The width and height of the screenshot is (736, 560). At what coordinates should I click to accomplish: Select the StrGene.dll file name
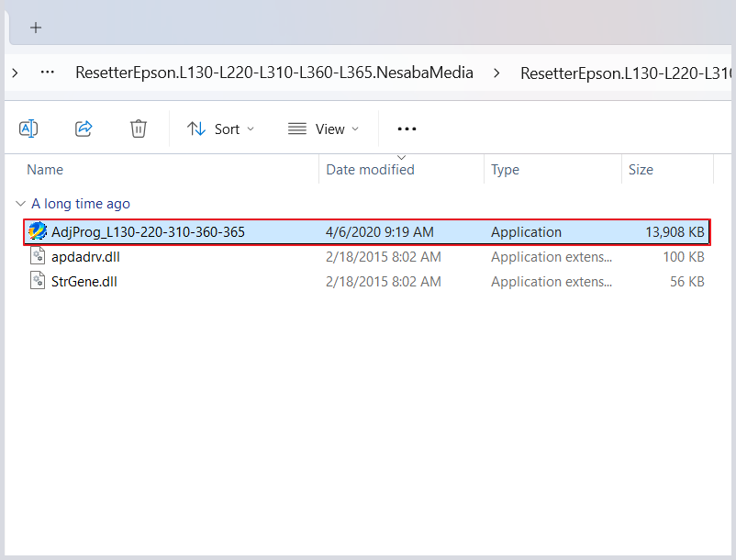(84, 282)
